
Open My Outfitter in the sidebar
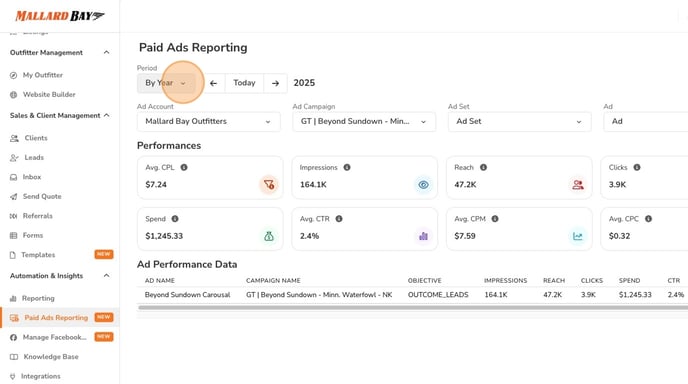43,75
